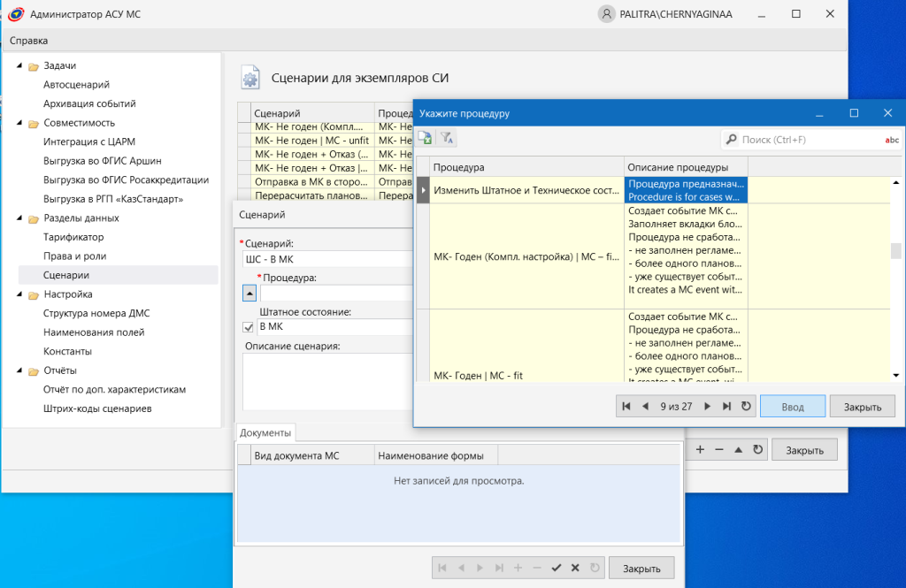Image resolution: width=906 pixels, height=588 pixels.
Task: Click the row indicator arrow of selected procedure
Action: (423, 190)
